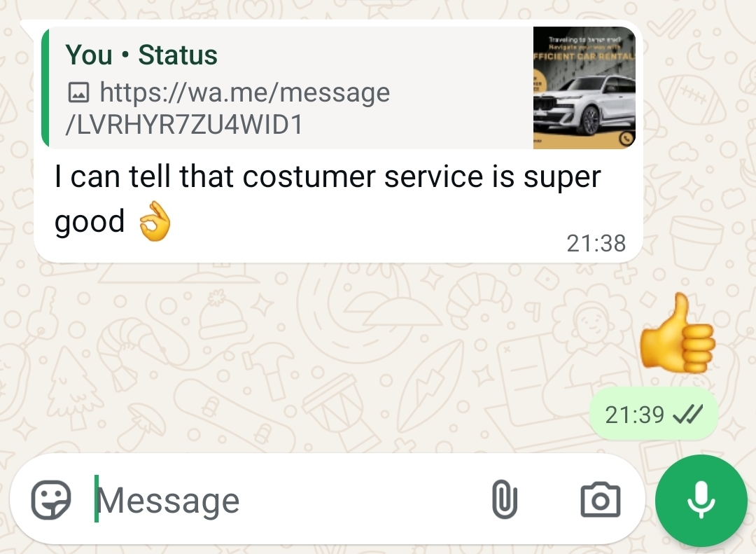Viewport: 756px width, 554px height.
Task: Open the car rental status thumbnail
Action: (x=584, y=88)
